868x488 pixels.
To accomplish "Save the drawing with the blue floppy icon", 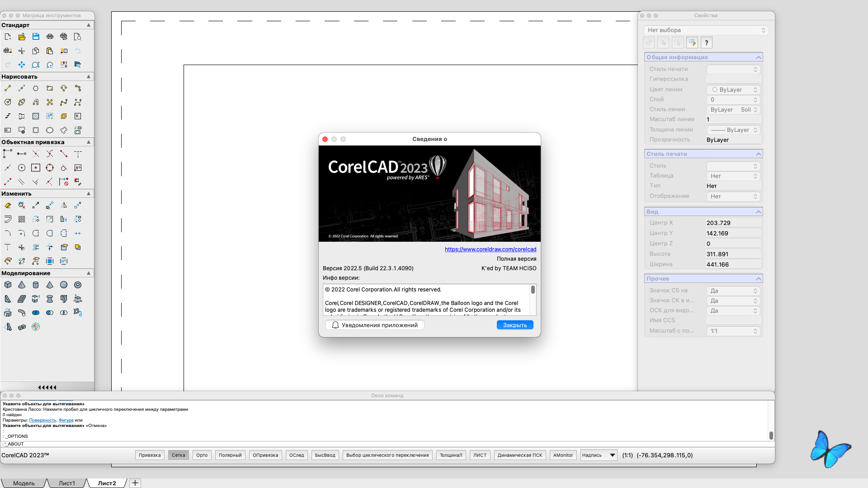I will pos(36,37).
